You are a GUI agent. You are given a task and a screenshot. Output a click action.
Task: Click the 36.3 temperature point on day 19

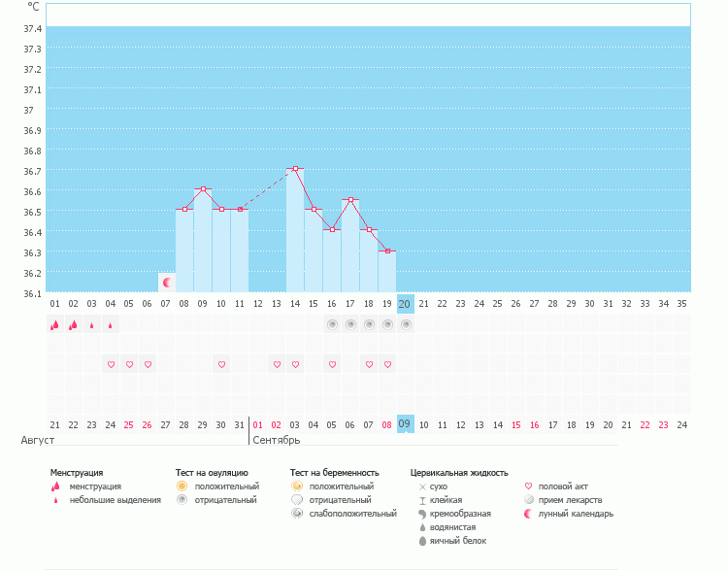pyautogui.click(x=387, y=251)
